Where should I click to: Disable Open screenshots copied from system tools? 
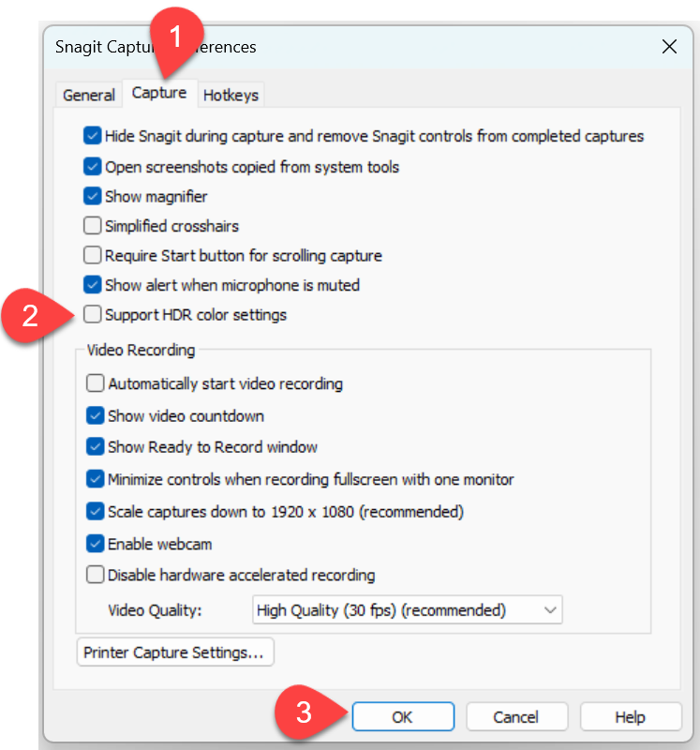[92, 167]
